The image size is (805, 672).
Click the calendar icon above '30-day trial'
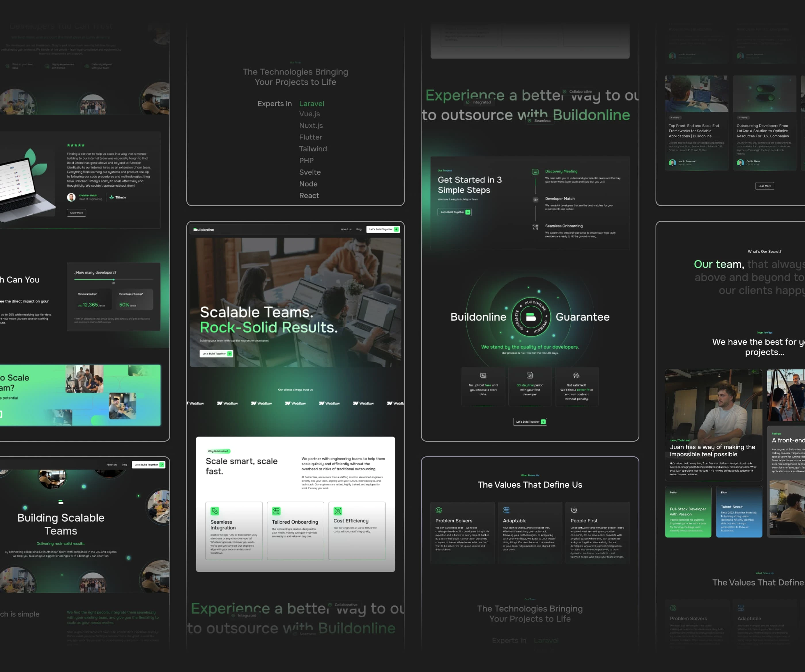[x=530, y=375]
